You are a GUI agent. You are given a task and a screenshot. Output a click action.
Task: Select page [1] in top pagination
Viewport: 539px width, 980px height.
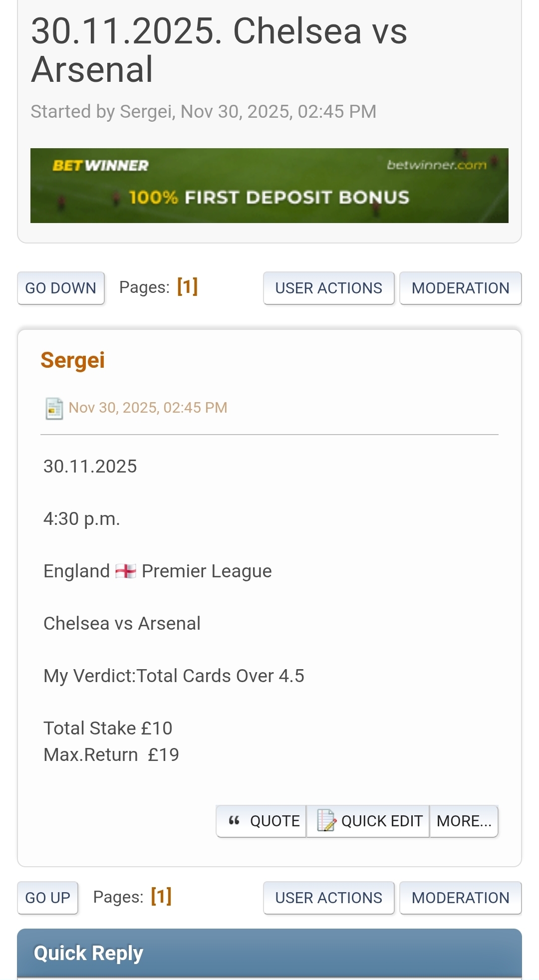click(x=187, y=287)
